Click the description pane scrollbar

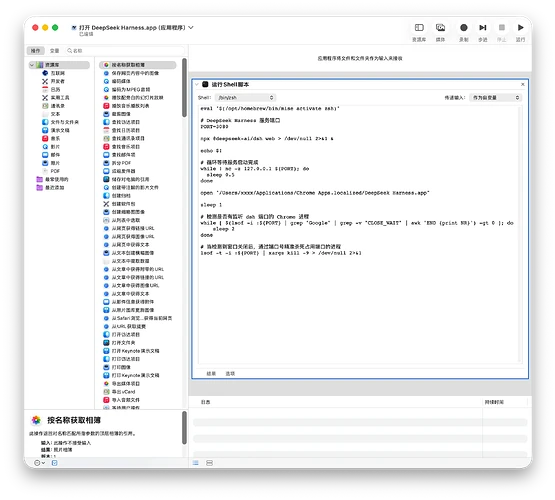tap(184, 427)
